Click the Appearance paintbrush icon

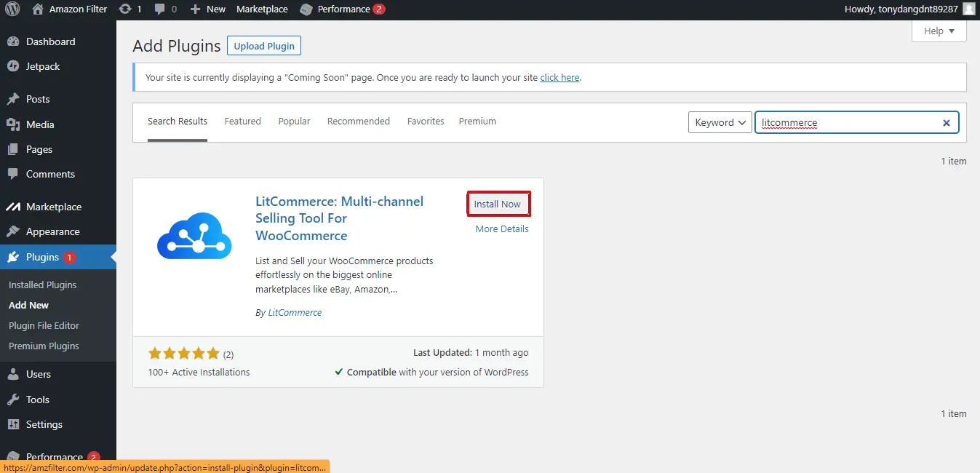(13, 231)
